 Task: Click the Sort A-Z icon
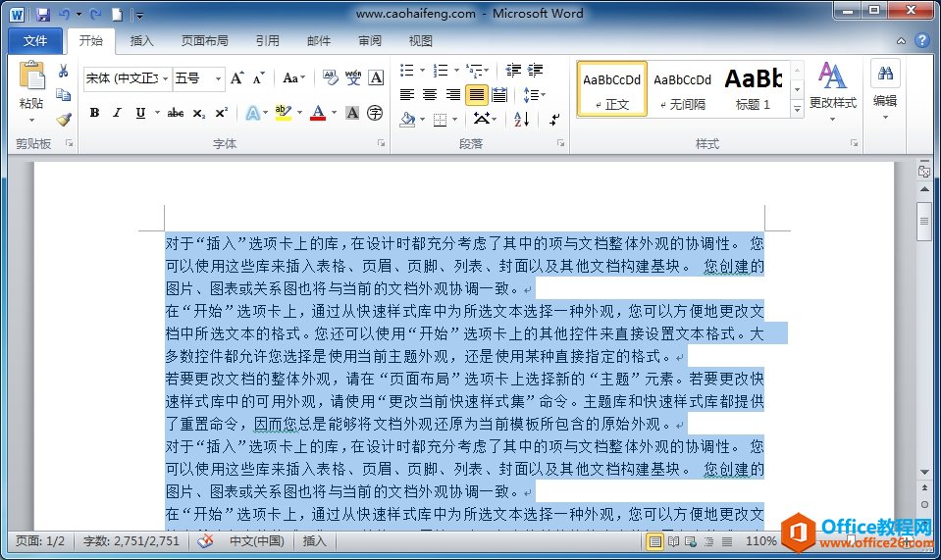(521, 119)
